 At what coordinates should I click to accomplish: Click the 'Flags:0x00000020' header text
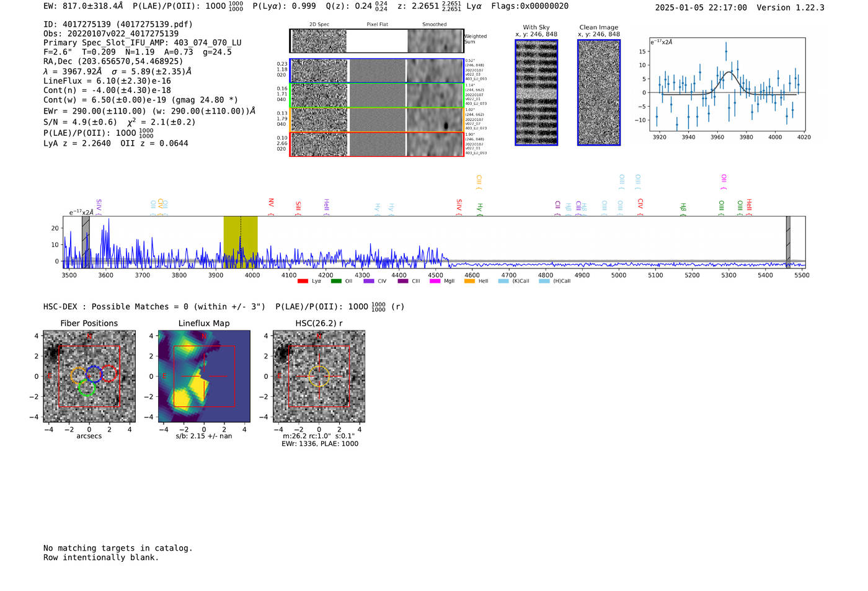click(x=530, y=6)
